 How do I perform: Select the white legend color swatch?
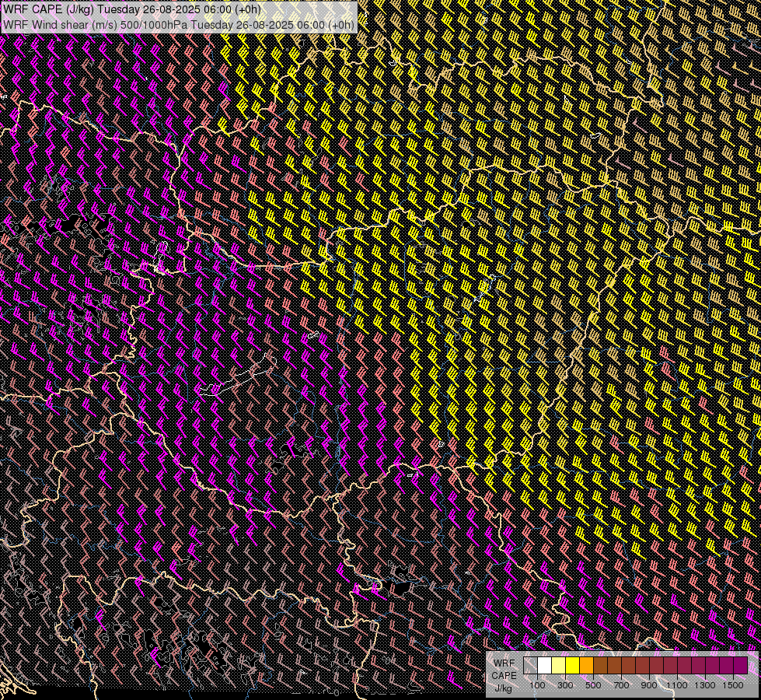pos(545,666)
